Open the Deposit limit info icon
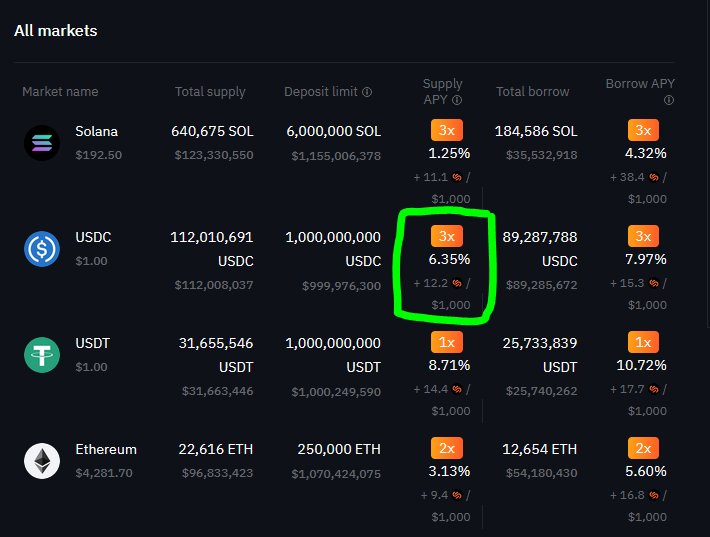This screenshot has width=710, height=537. [367, 92]
